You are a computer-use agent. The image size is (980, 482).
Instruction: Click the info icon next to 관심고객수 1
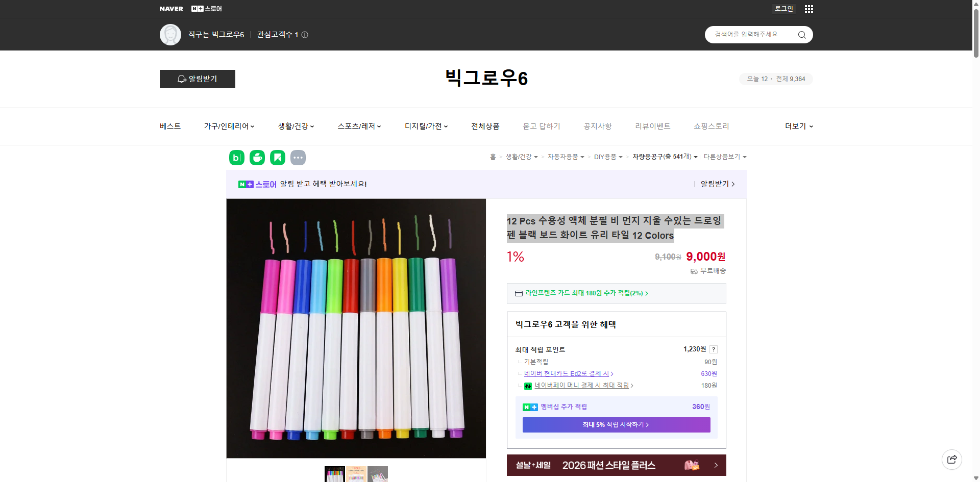click(x=305, y=35)
